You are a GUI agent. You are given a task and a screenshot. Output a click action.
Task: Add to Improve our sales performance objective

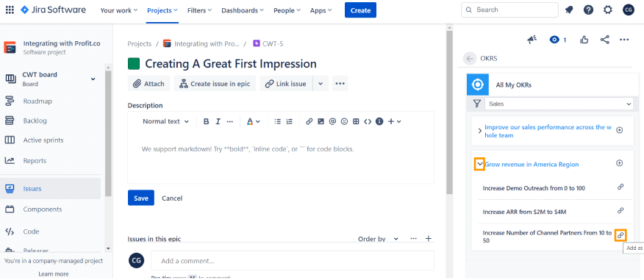[620, 130]
